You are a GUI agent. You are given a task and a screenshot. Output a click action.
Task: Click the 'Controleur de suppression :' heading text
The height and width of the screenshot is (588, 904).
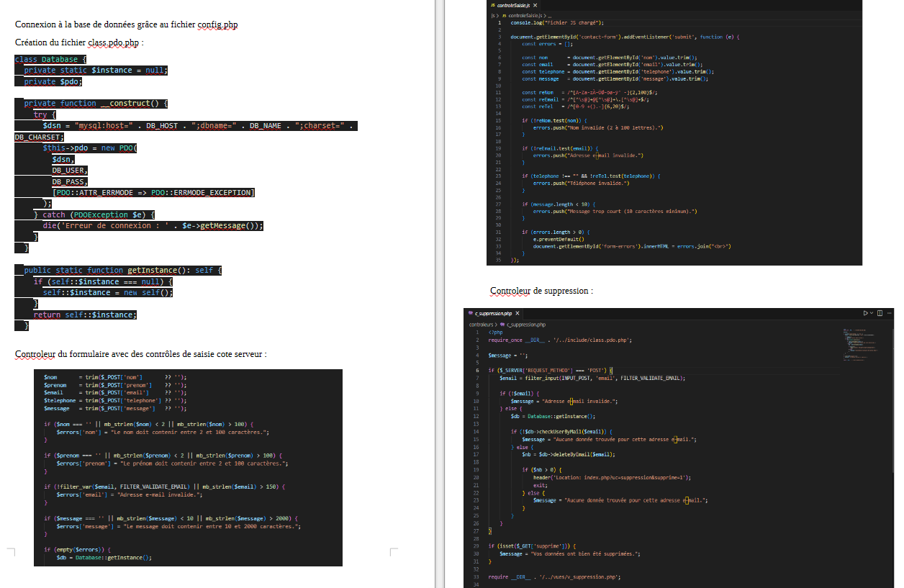click(x=541, y=291)
